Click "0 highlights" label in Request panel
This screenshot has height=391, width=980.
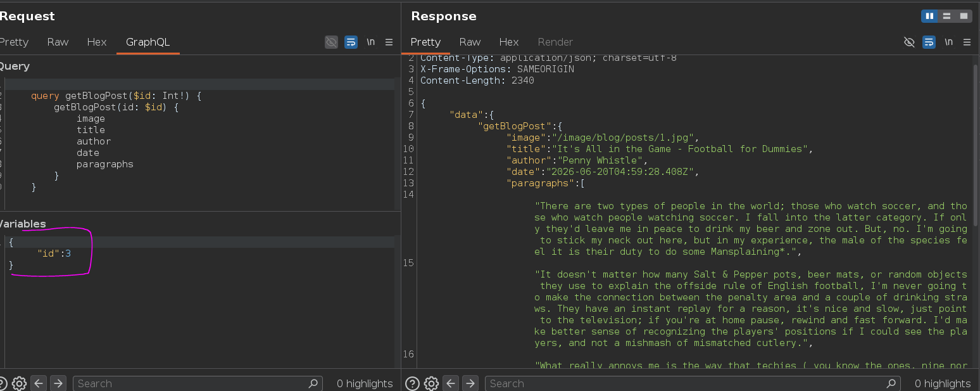click(365, 383)
